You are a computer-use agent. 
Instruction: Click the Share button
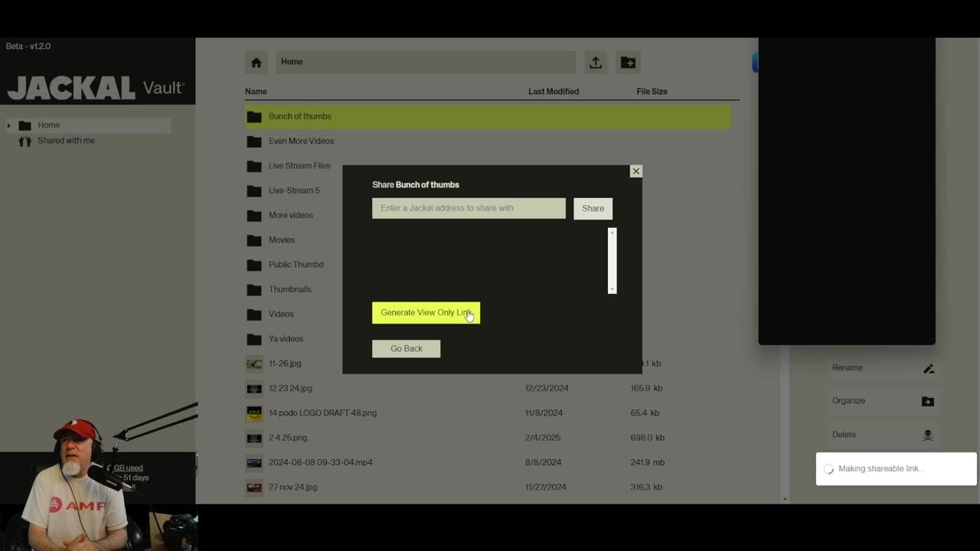click(593, 208)
